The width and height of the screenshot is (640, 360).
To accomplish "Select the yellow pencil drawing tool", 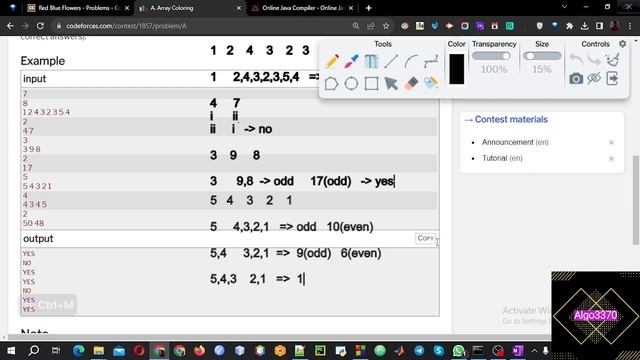I will tap(332, 61).
